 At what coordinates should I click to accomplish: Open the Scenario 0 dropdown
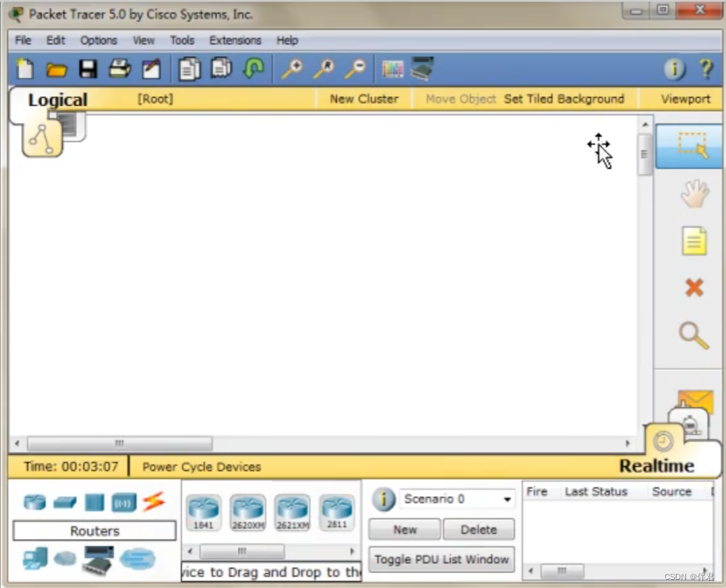(x=457, y=499)
